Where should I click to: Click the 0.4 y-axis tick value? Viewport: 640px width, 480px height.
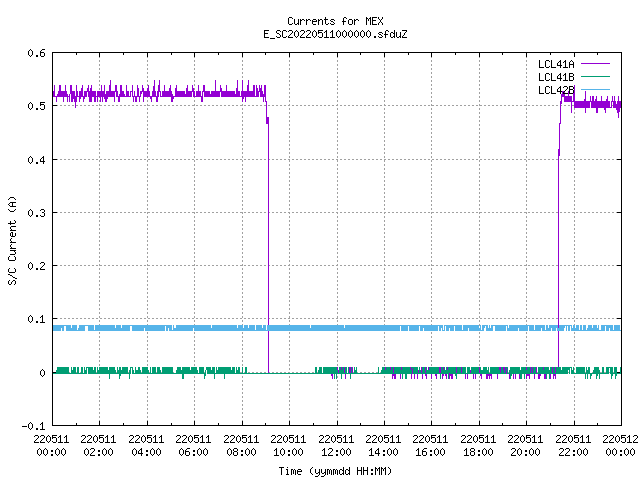(x=36, y=160)
